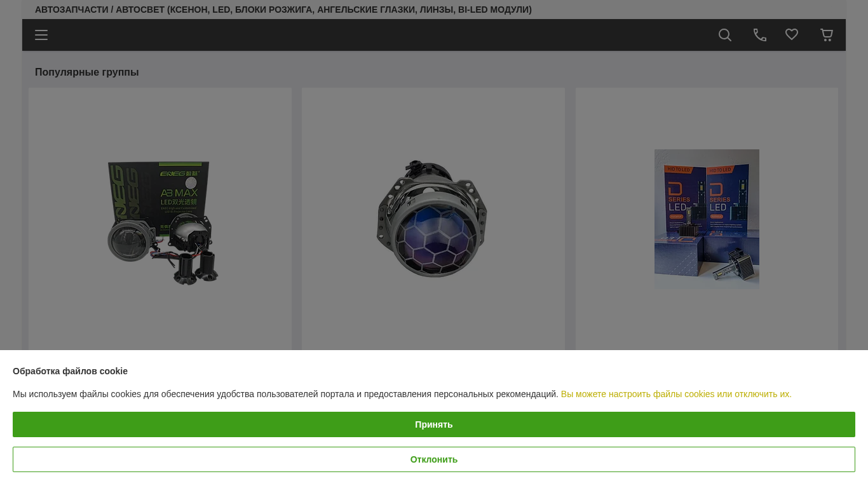
Task: Open the cookie settings link in yellow text
Action: tap(676, 394)
